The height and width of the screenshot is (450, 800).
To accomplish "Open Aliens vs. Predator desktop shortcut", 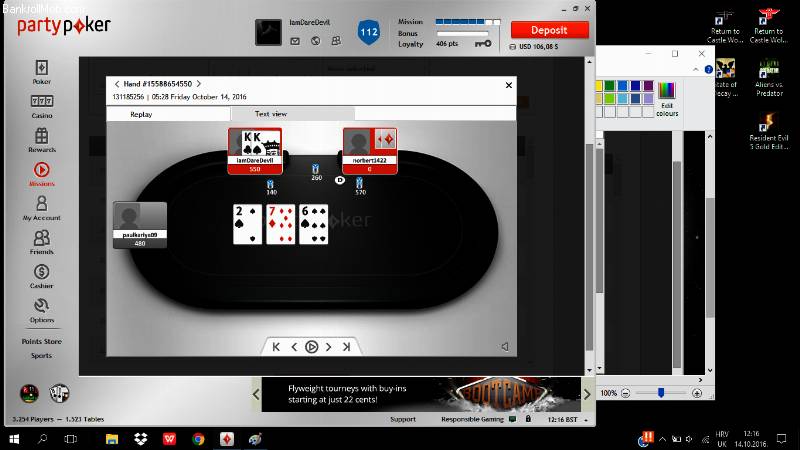I will pos(769,78).
